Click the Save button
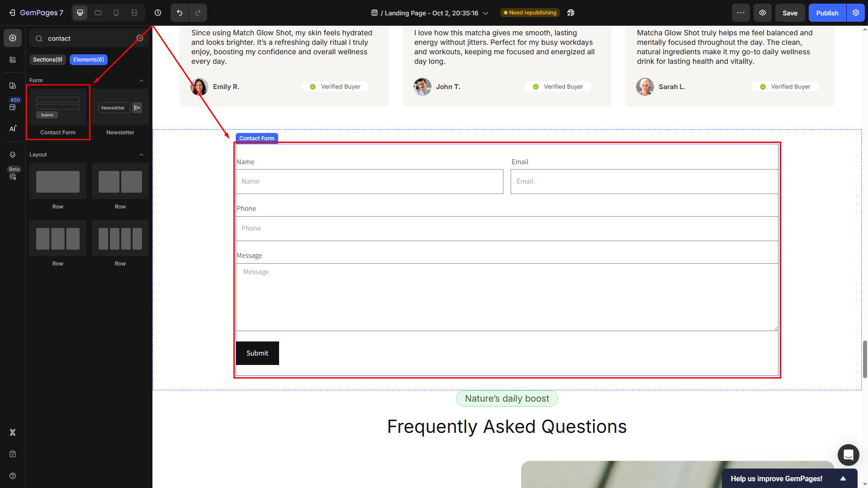The image size is (868, 488). point(790,13)
